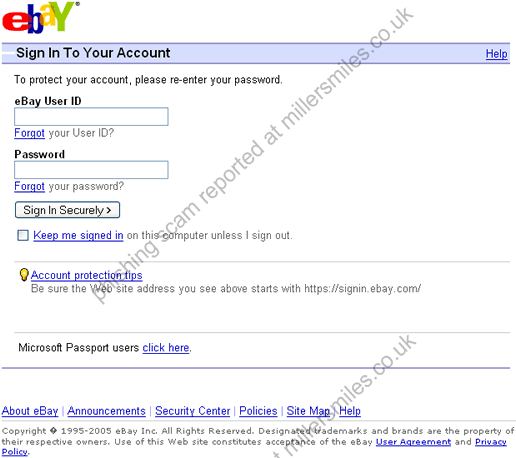Open About eBay footer link

coord(30,411)
